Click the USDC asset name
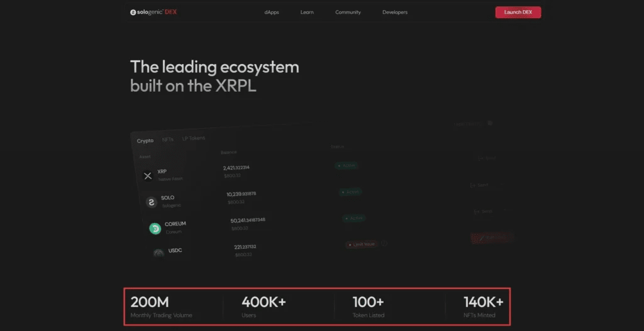644x331 pixels. 175,250
